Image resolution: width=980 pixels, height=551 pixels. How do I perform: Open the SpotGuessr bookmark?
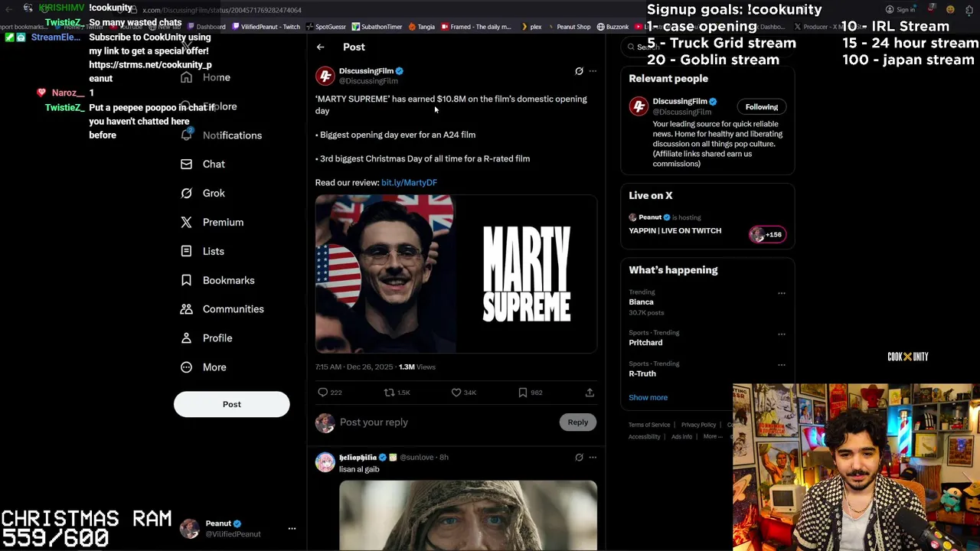[325, 27]
